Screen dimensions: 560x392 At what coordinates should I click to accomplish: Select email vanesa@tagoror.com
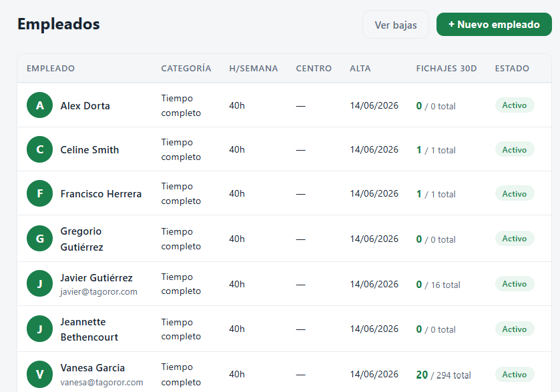coord(101,383)
